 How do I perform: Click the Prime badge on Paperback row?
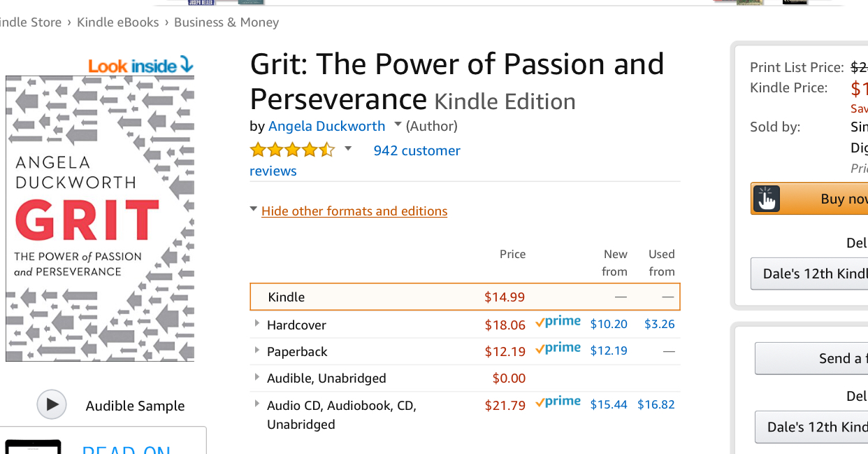coord(558,348)
